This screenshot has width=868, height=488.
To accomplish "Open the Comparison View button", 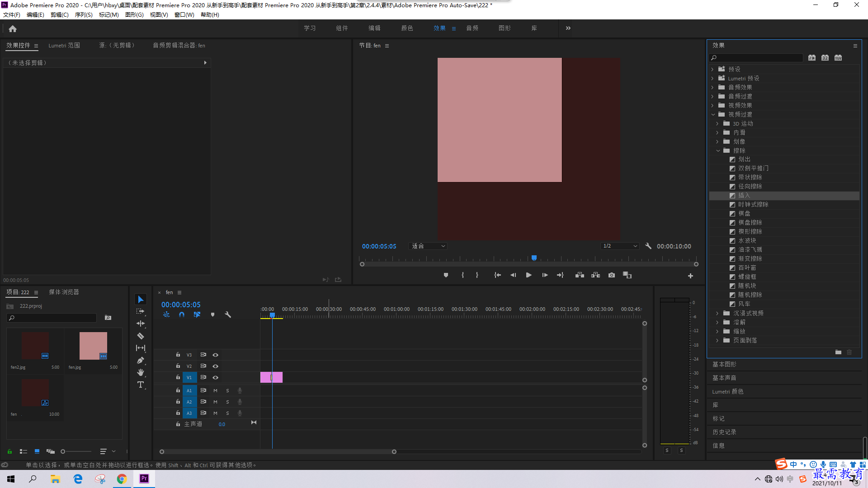I will pyautogui.click(x=627, y=275).
